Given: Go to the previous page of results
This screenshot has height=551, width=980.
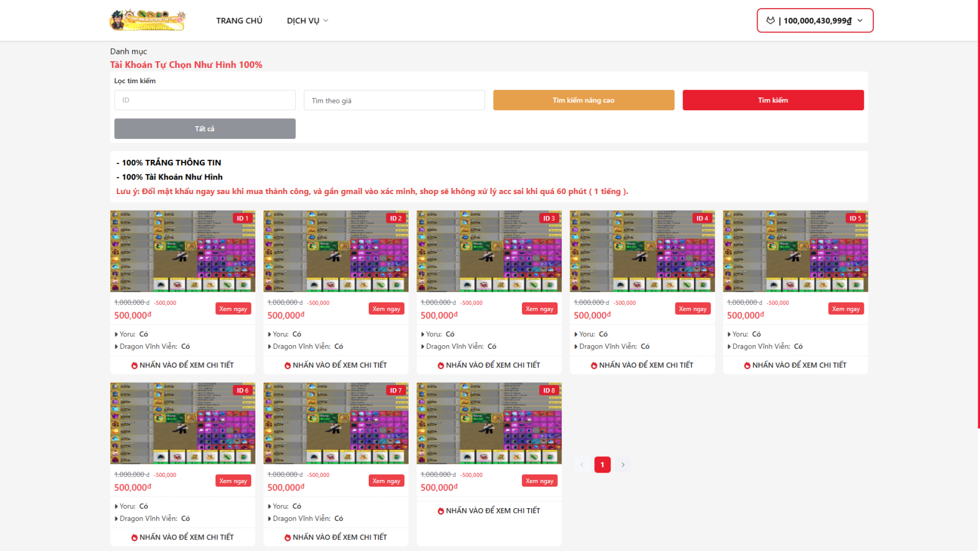Looking at the screenshot, I should tap(582, 465).
